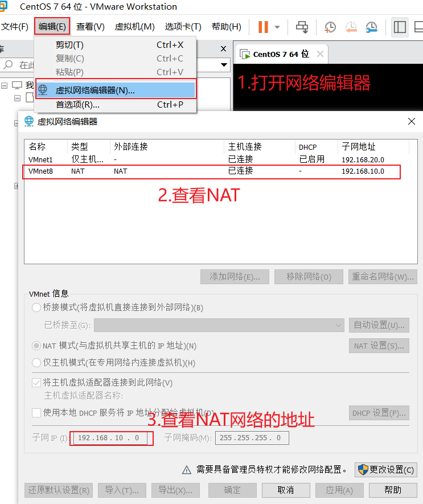Click the CentOS tab VM icon
Viewport: 423px width, 504px height.
(x=245, y=54)
